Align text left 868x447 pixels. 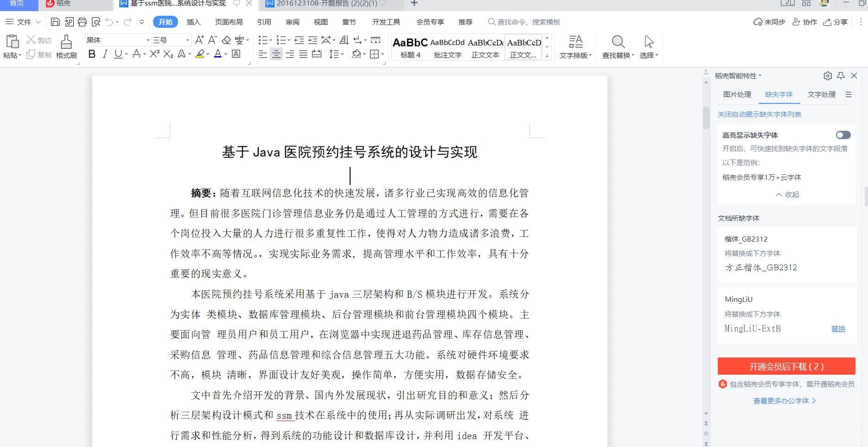263,54
